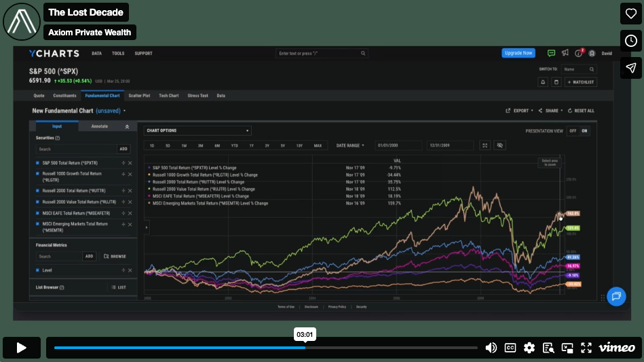Toggle closed captions CC button
This screenshot has height=362, width=644.
tap(510, 348)
